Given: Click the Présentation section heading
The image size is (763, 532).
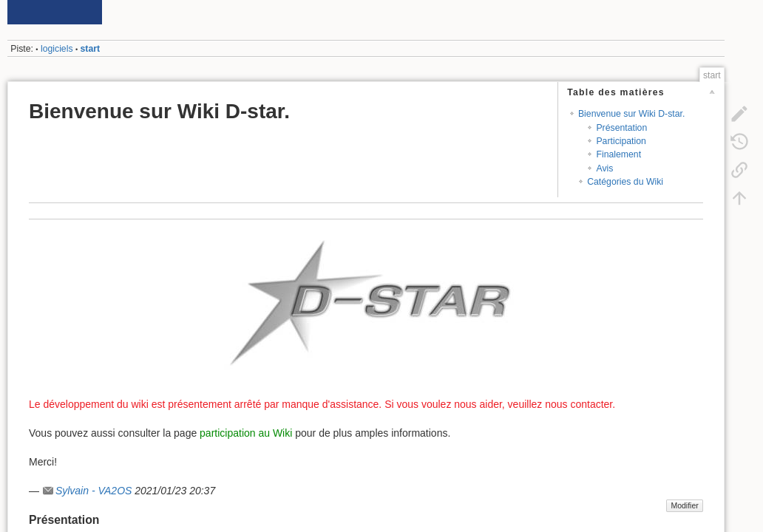Looking at the screenshot, I should pos(64,520).
